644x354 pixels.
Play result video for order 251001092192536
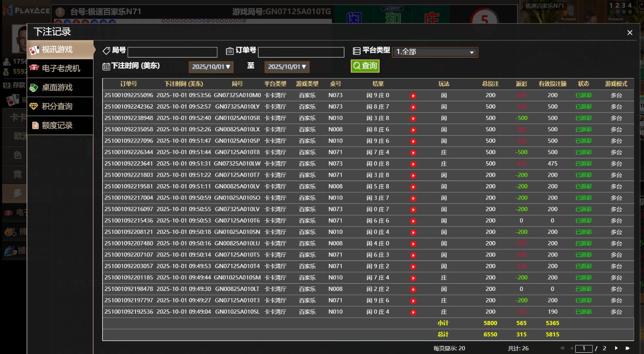click(x=413, y=312)
